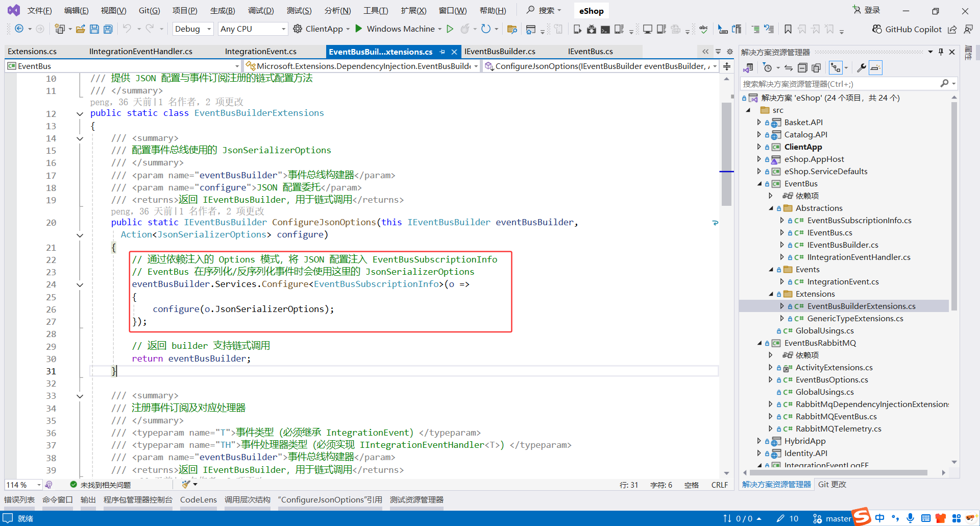Open the 错误列表 panel tab

19,500
